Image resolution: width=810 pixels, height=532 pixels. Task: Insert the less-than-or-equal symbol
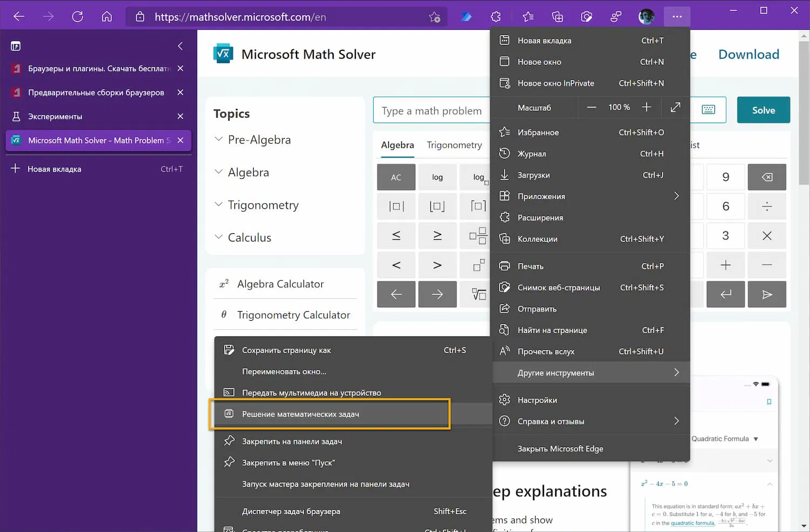pyautogui.click(x=396, y=235)
